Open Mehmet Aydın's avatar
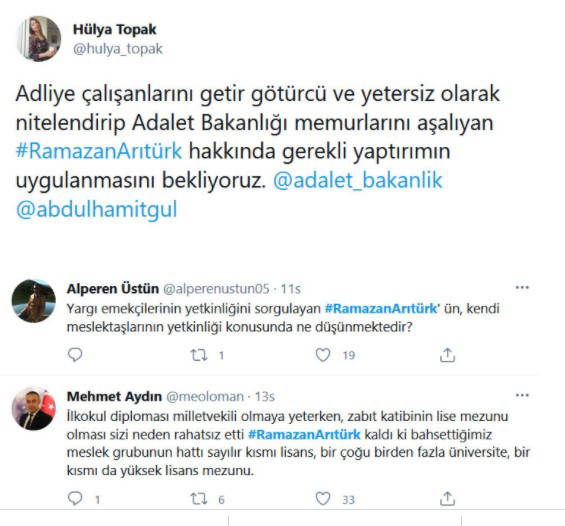Screen dimensions: 565x526 [x=34, y=409]
